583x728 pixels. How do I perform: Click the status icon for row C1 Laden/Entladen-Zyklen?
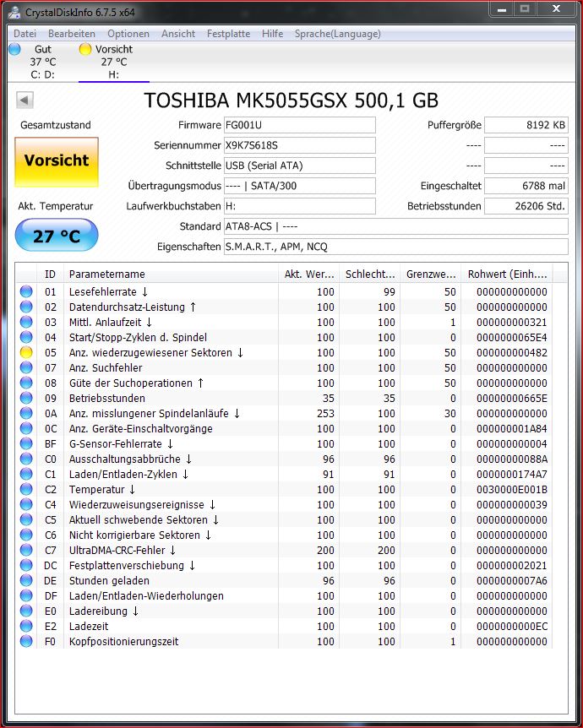click(x=26, y=474)
